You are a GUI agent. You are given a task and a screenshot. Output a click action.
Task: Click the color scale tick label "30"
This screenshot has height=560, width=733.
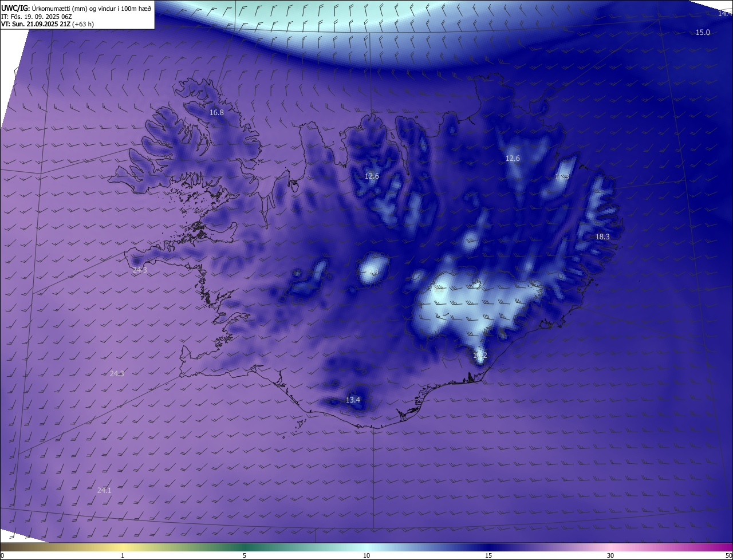pos(610,555)
